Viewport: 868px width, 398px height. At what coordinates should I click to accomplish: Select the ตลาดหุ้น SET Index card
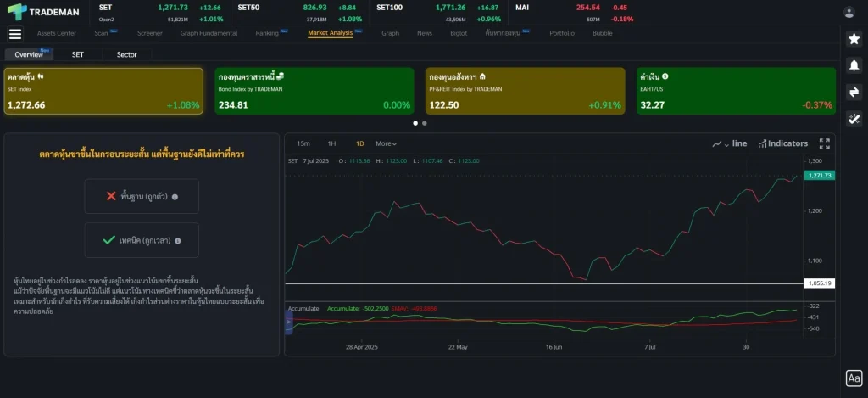click(x=103, y=91)
